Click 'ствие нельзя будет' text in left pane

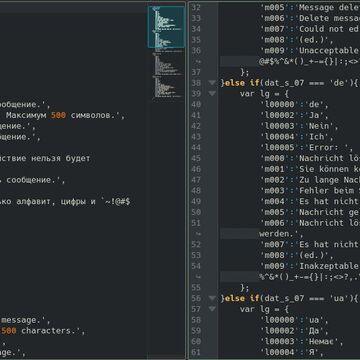pyautogui.click(x=45, y=158)
